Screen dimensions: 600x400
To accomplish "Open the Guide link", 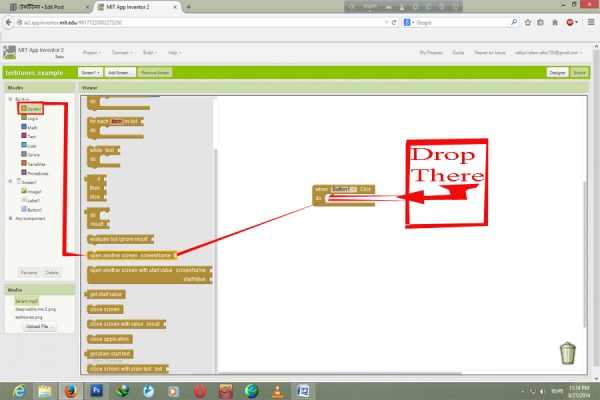I will point(458,52).
